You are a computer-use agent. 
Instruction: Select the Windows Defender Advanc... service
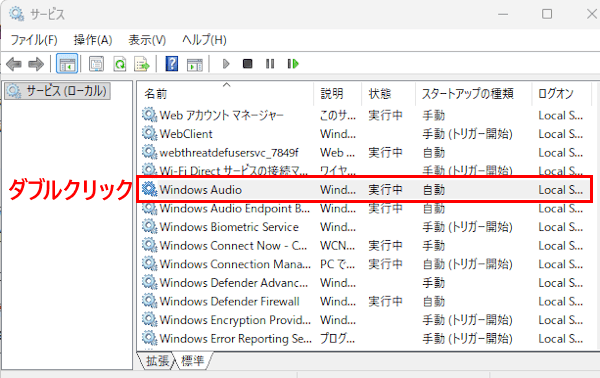234,282
